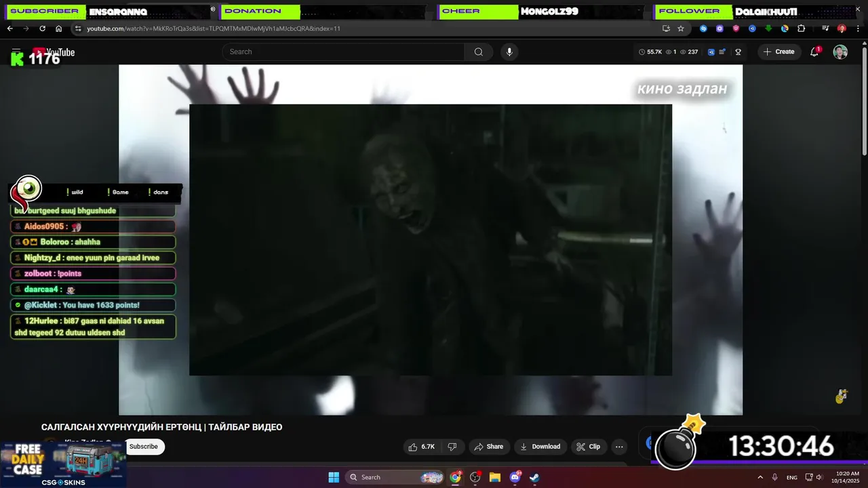Open the Extensions puzzle piece menu
Viewport: 868px width, 488px height.
(x=801, y=28)
